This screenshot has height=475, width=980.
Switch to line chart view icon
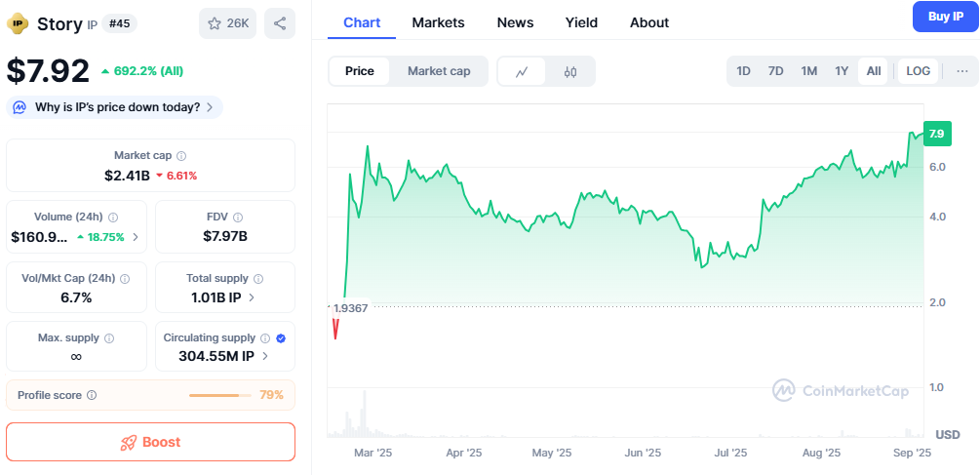click(x=523, y=71)
